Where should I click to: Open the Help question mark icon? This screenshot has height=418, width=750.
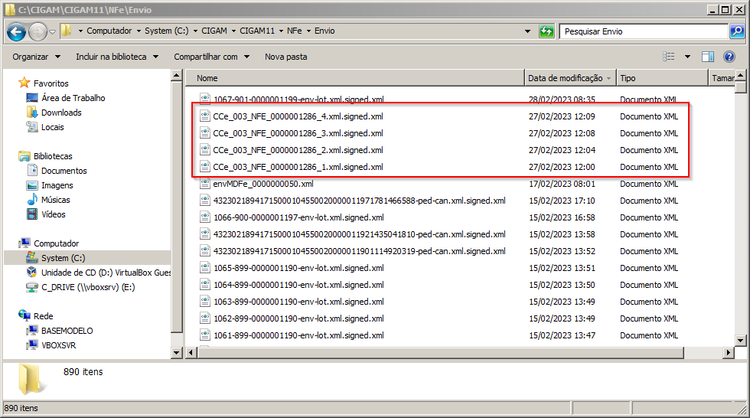(729, 57)
